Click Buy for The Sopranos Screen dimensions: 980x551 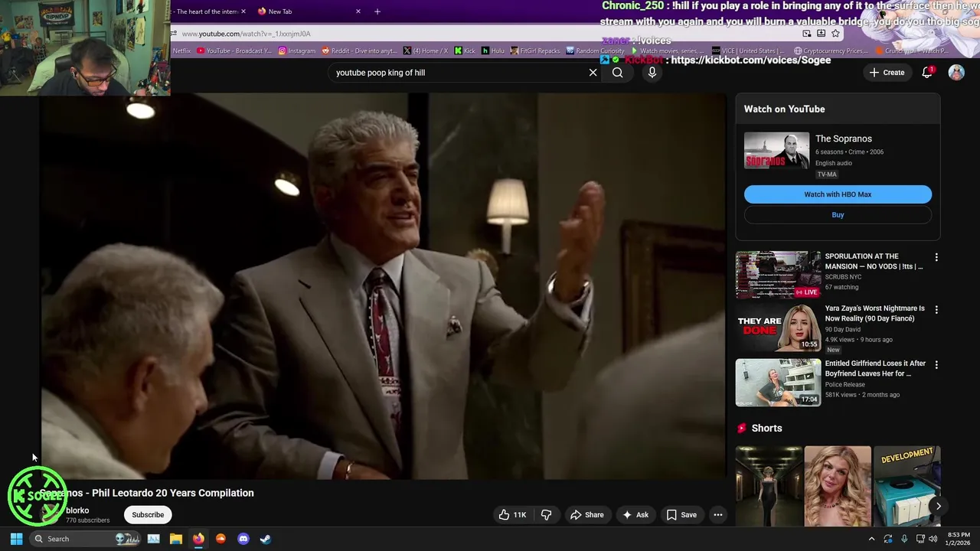tap(838, 215)
